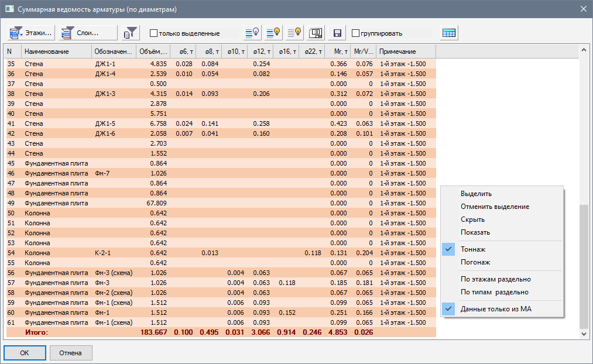The height and width of the screenshot is (364, 593).
Task: Click the third lightbulb list icon
Action: click(294, 33)
